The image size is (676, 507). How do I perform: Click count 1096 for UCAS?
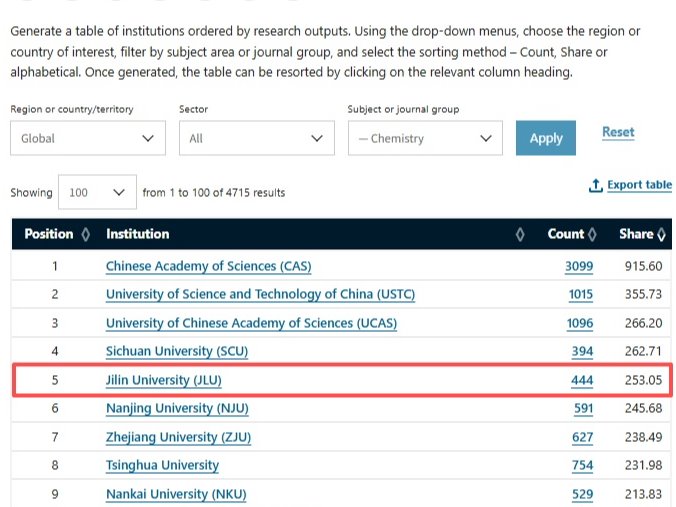pyautogui.click(x=580, y=323)
